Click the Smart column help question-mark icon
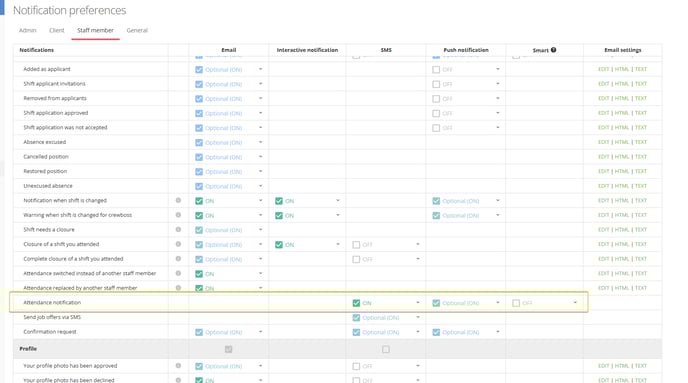Image resolution: width=688 pixels, height=383 pixels. point(553,50)
